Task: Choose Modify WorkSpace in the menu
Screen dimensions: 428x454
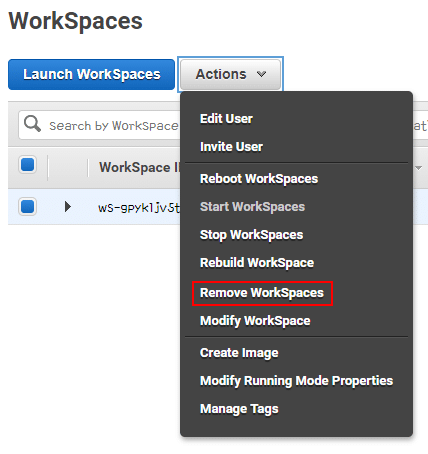Action: pyautogui.click(x=255, y=321)
